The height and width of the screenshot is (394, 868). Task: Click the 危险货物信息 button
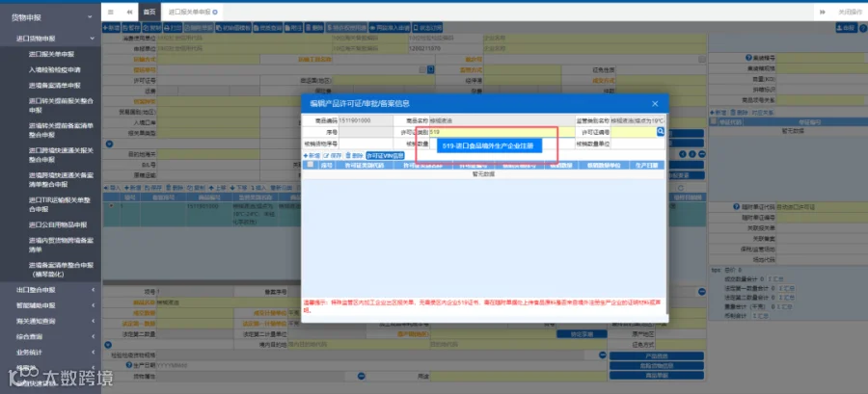656,365
